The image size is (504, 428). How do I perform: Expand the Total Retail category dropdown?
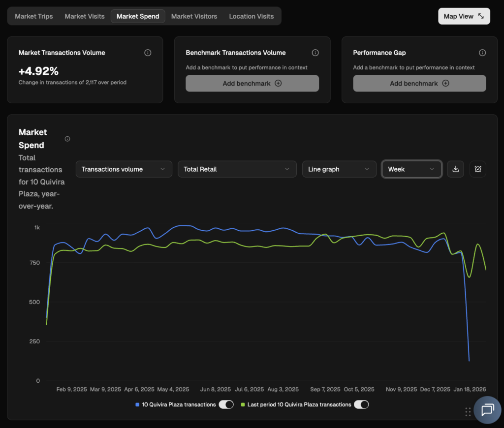[237, 169]
